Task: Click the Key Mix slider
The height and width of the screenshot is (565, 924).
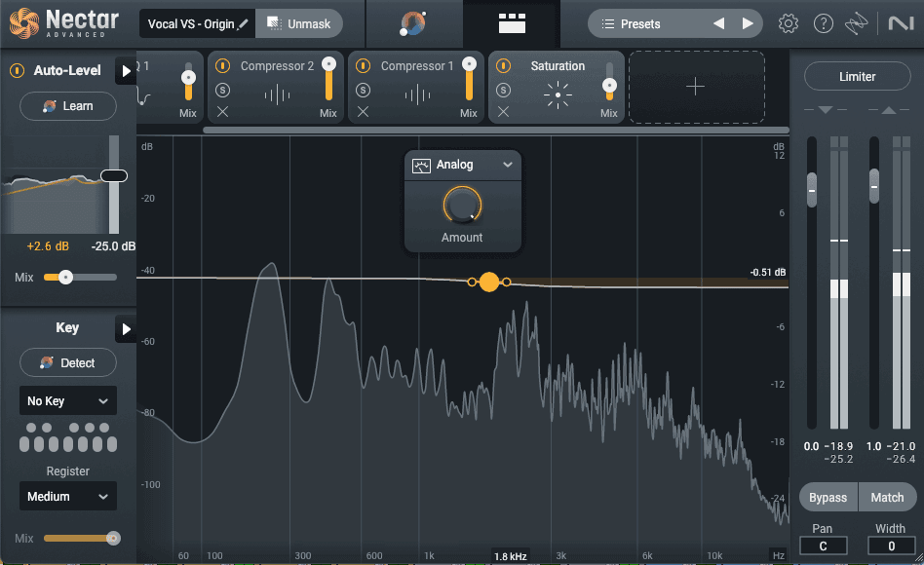Action: coord(80,538)
